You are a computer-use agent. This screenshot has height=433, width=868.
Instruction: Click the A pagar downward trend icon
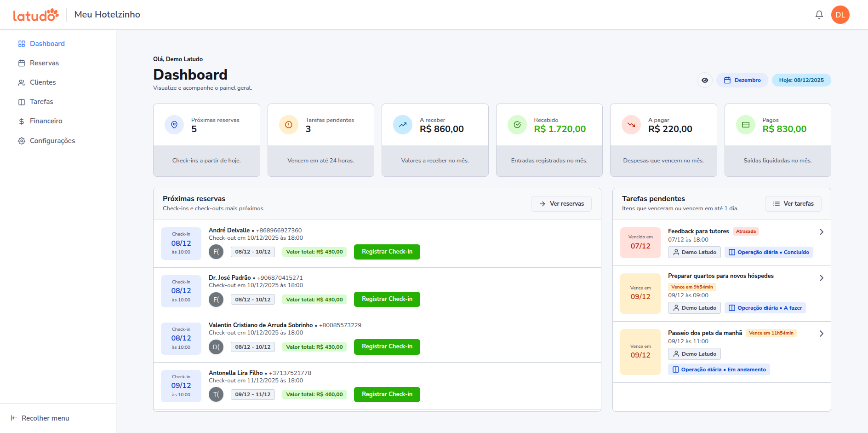631,125
